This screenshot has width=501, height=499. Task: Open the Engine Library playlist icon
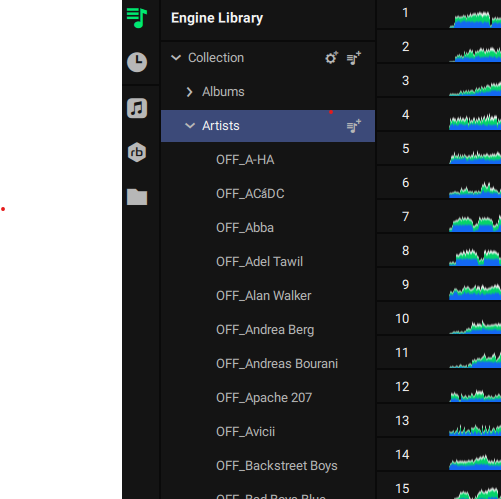[x=137, y=18]
